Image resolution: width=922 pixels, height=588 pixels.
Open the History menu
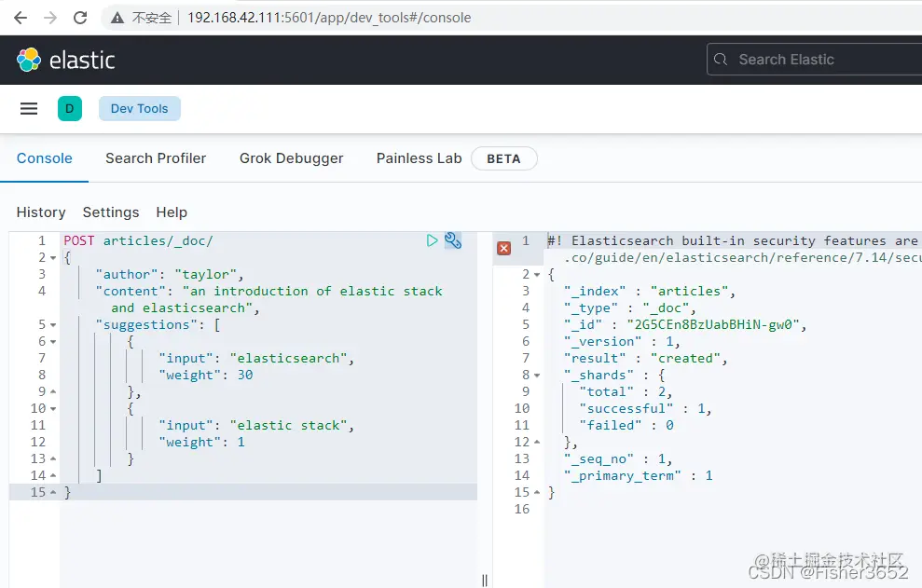click(41, 212)
